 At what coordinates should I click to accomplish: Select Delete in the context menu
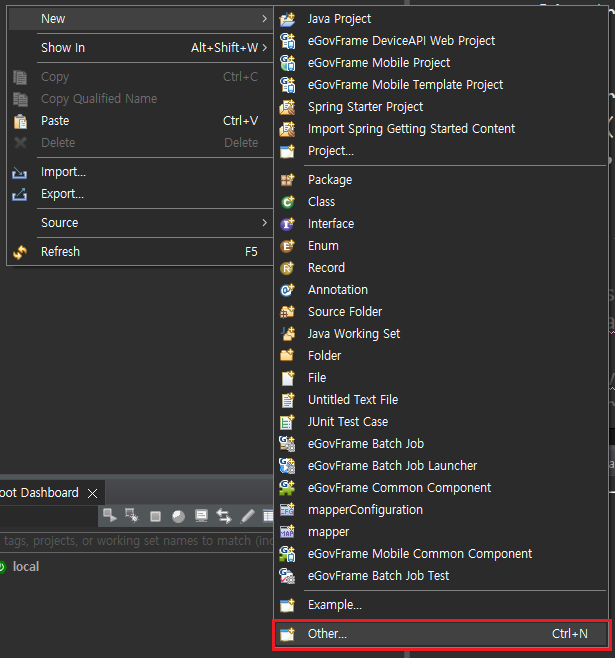point(141,143)
